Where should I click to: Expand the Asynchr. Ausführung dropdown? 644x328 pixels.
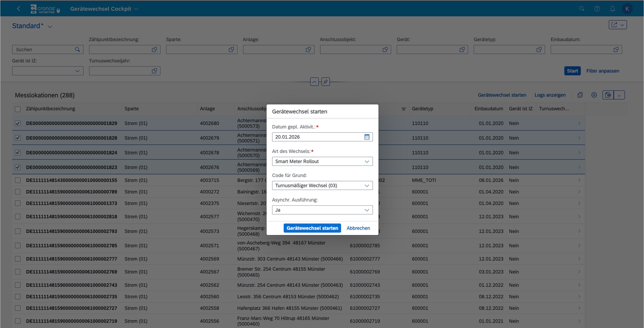(x=367, y=210)
